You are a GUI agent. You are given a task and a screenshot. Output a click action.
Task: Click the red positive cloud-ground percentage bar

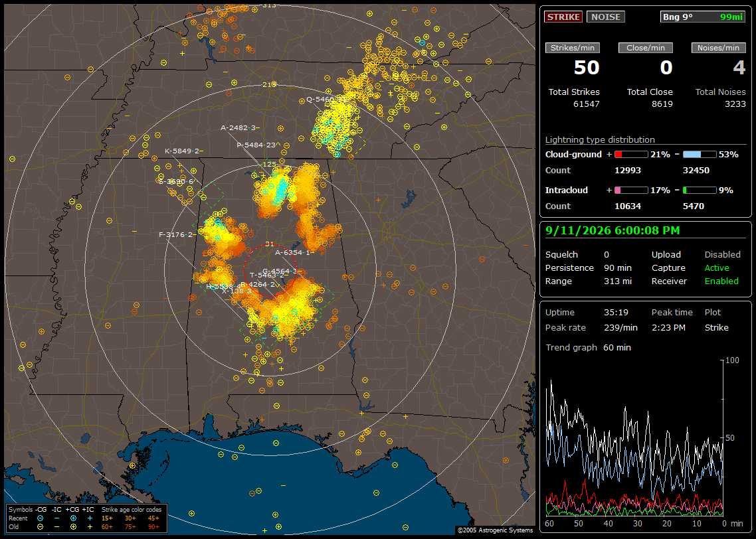[x=631, y=155]
